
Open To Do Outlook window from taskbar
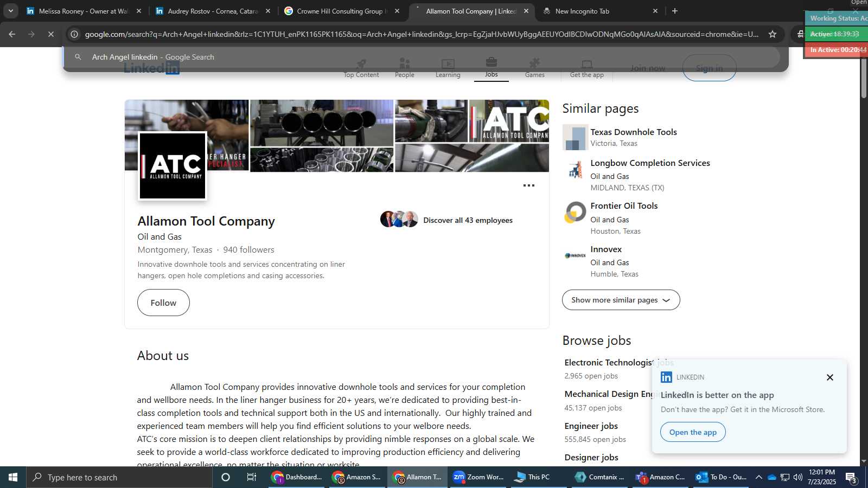click(x=721, y=477)
